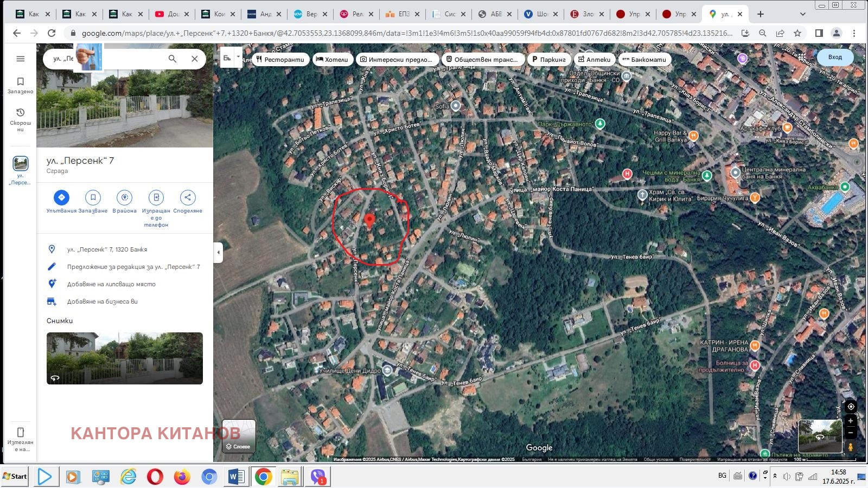This screenshot has height=488, width=868.
Task: Share the place via Споделяне icon
Action: click(188, 197)
